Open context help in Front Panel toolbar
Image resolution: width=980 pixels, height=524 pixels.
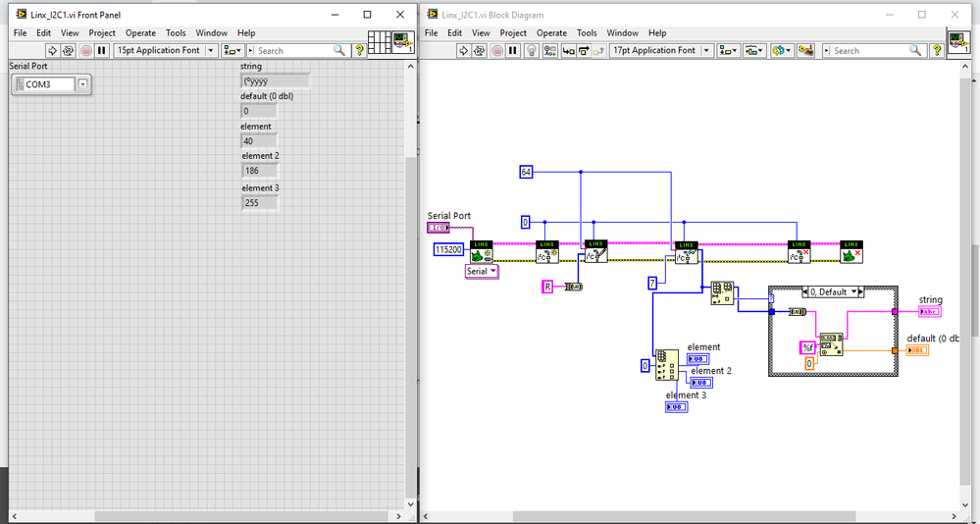[x=360, y=51]
